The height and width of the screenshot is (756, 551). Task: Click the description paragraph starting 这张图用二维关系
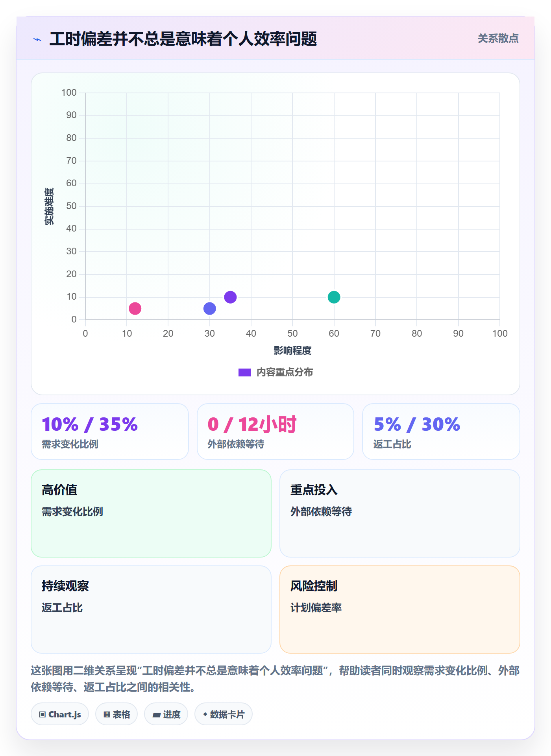[x=275, y=679]
